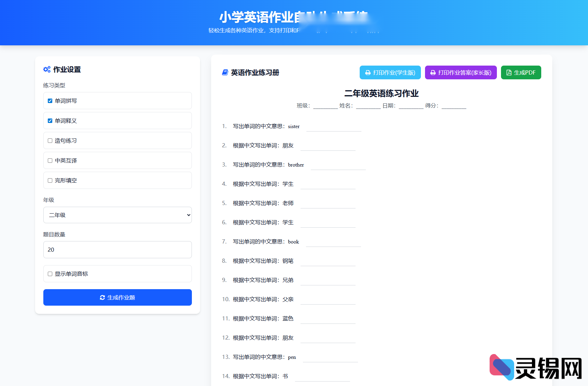Click the printer icon on 打印作业(学生版) button
588x386 pixels.
click(x=367, y=72)
